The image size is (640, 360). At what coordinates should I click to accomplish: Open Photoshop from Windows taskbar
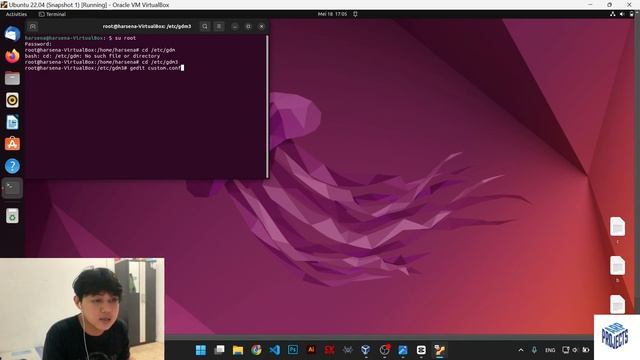pyautogui.click(x=293, y=350)
